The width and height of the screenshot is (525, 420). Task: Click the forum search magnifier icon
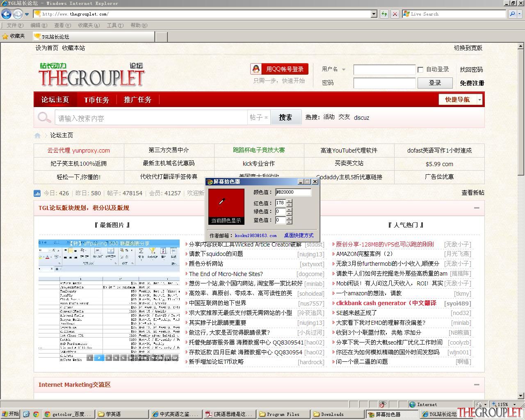(44, 118)
